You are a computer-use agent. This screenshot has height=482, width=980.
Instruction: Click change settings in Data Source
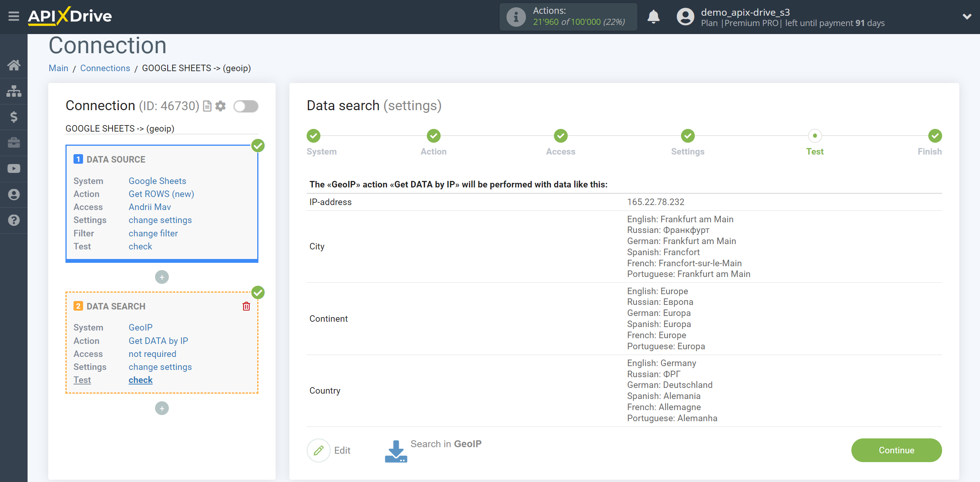160,220
